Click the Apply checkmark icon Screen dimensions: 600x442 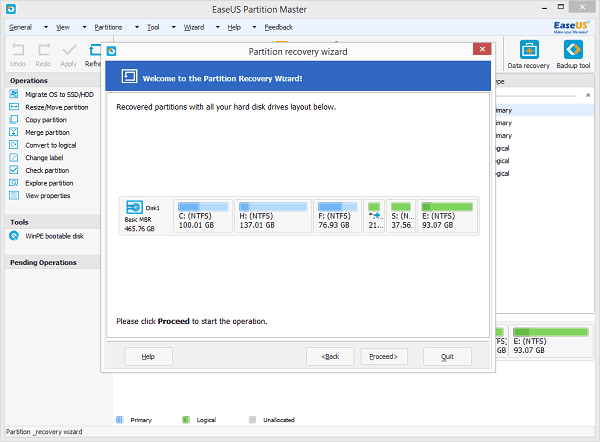(69, 50)
